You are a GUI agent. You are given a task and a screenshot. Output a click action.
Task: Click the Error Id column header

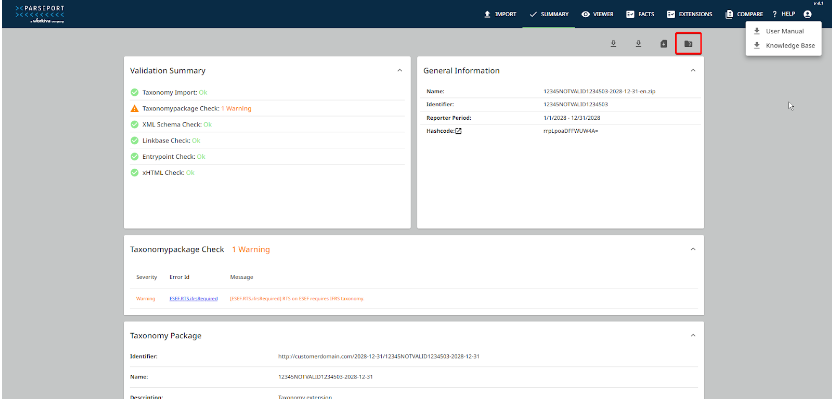coord(179,277)
